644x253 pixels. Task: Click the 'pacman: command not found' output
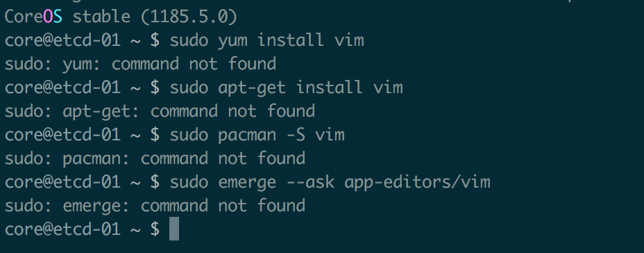[x=184, y=158]
